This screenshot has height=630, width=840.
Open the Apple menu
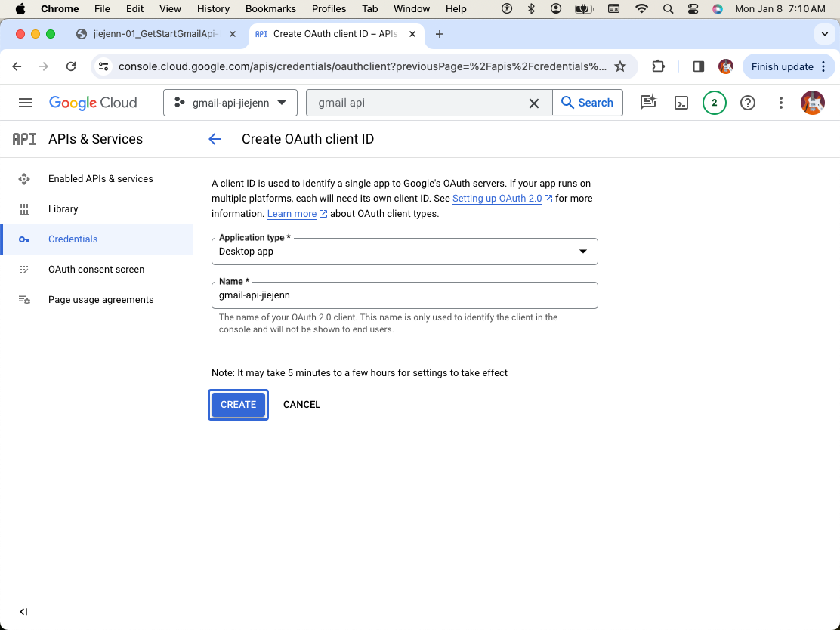pyautogui.click(x=20, y=8)
